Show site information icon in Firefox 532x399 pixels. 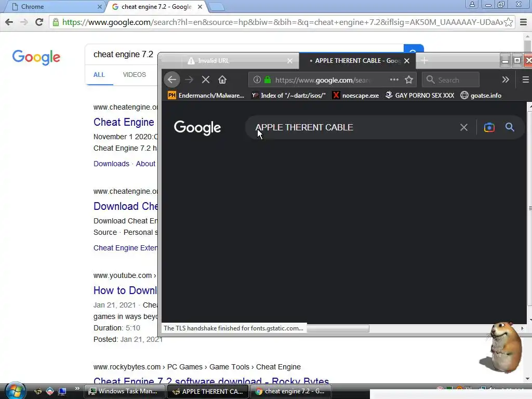257,79
